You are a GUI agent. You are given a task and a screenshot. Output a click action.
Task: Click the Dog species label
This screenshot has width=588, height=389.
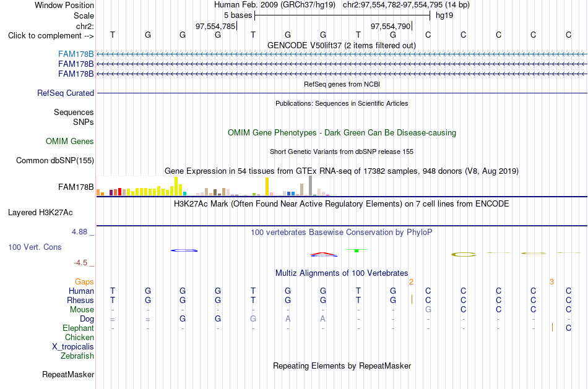pos(87,319)
